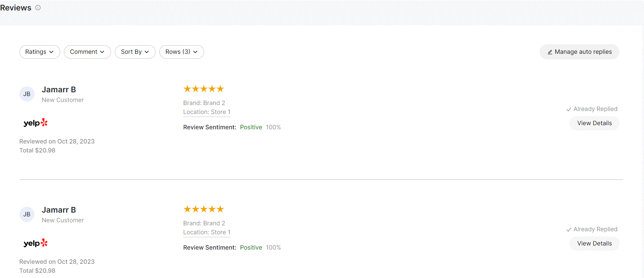The height and width of the screenshot is (278, 644).
Task: Click the Yelp logo on the second review
Action: pos(36,243)
